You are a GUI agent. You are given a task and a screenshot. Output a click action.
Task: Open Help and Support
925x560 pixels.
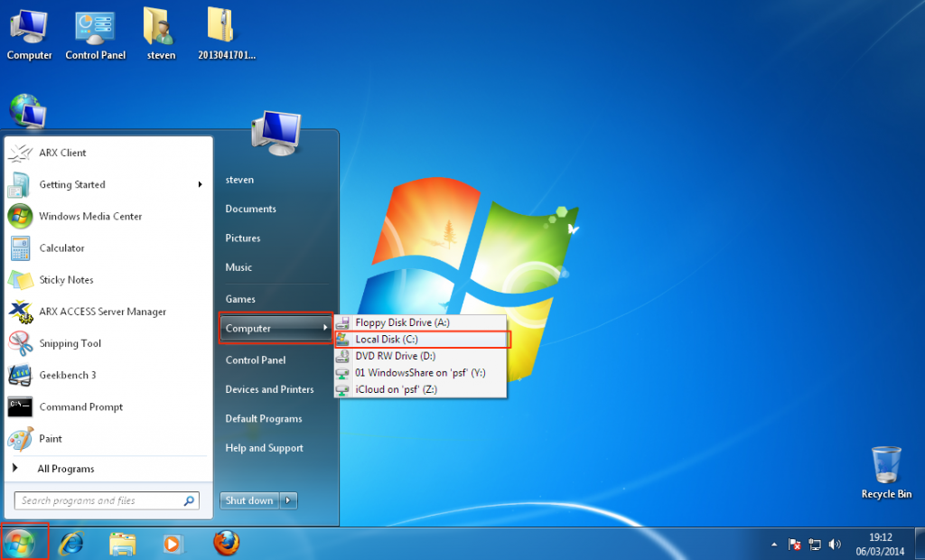coord(265,448)
